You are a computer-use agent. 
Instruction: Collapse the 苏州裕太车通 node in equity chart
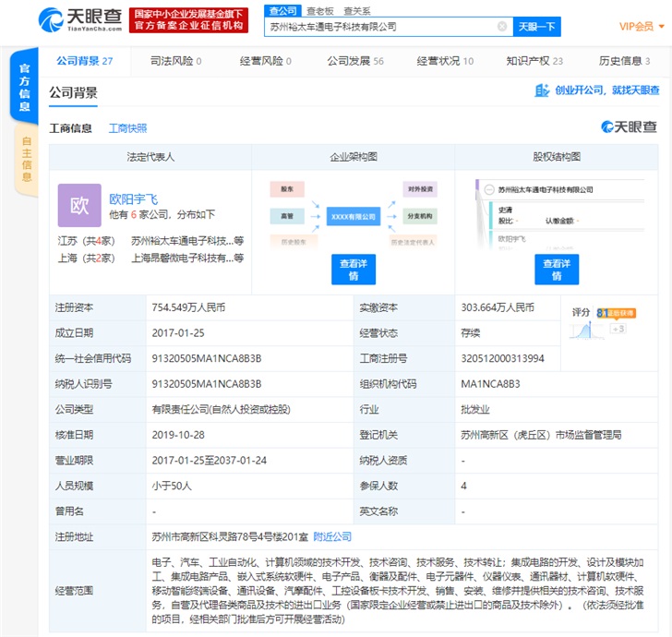click(x=486, y=189)
